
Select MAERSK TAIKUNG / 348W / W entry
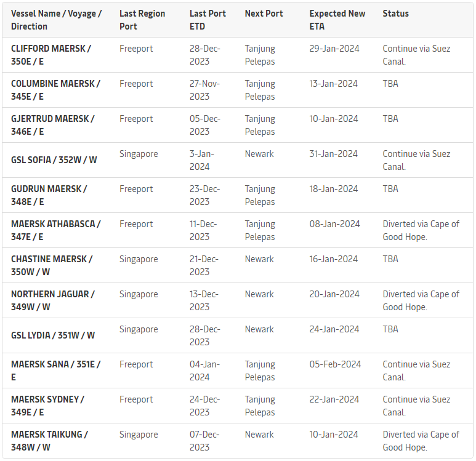click(49, 441)
